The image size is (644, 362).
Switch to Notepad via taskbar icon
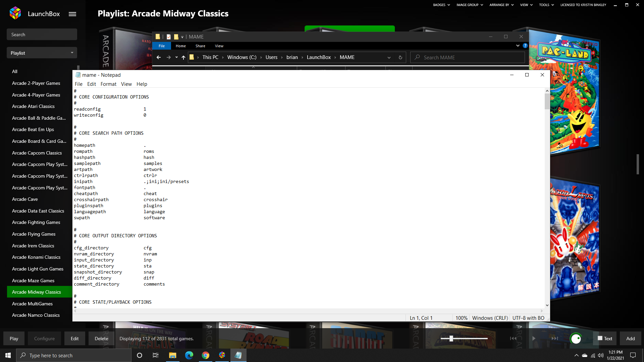pos(238,355)
